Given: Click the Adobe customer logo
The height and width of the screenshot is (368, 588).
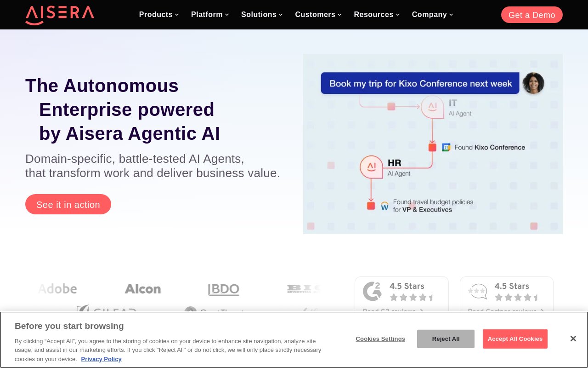Looking at the screenshot, I should click(58, 289).
